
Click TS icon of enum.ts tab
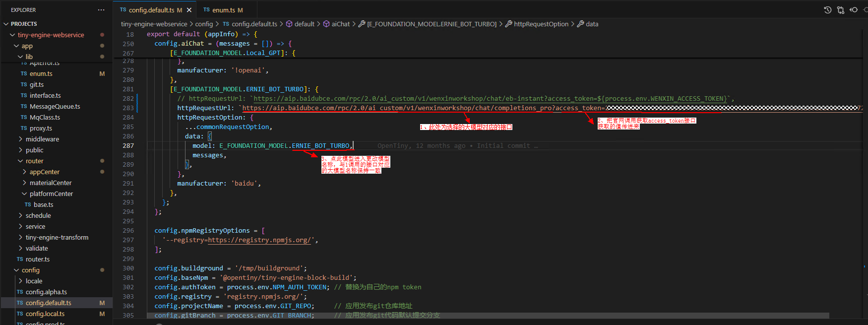click(206, 10)
